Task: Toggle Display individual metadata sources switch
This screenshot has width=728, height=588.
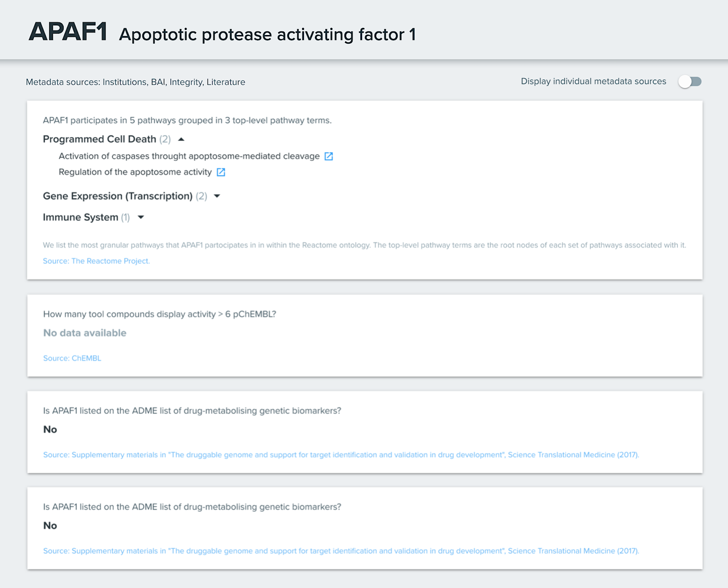Action: pos(690,81)
